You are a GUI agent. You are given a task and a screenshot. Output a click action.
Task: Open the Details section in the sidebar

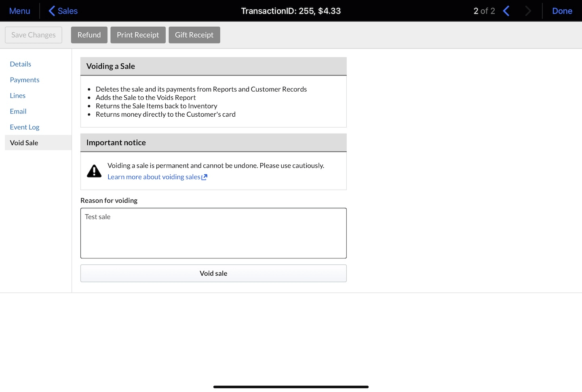[21, 64]
